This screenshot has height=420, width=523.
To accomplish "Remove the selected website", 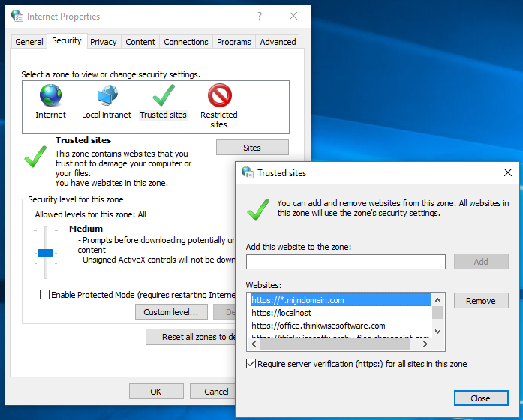I will 480,301.
